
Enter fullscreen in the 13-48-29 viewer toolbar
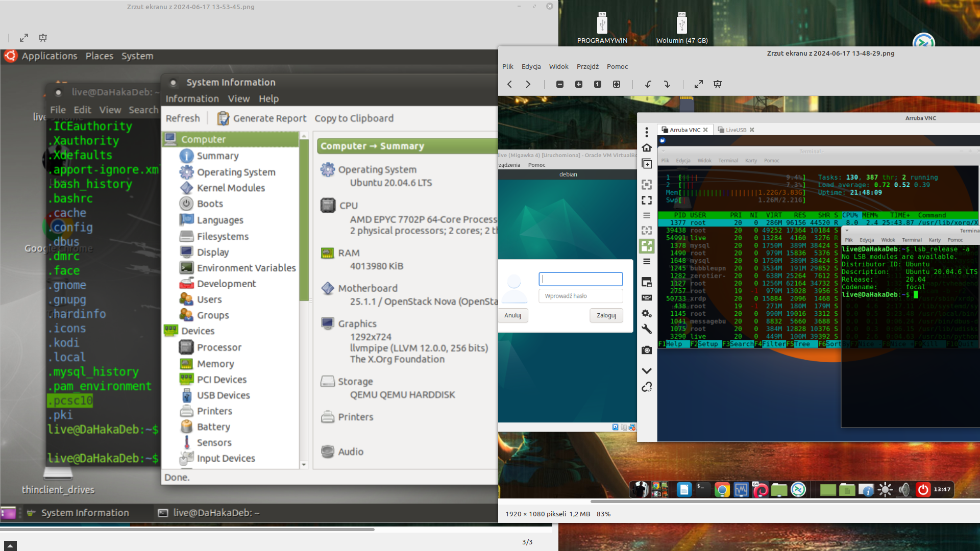699,84
